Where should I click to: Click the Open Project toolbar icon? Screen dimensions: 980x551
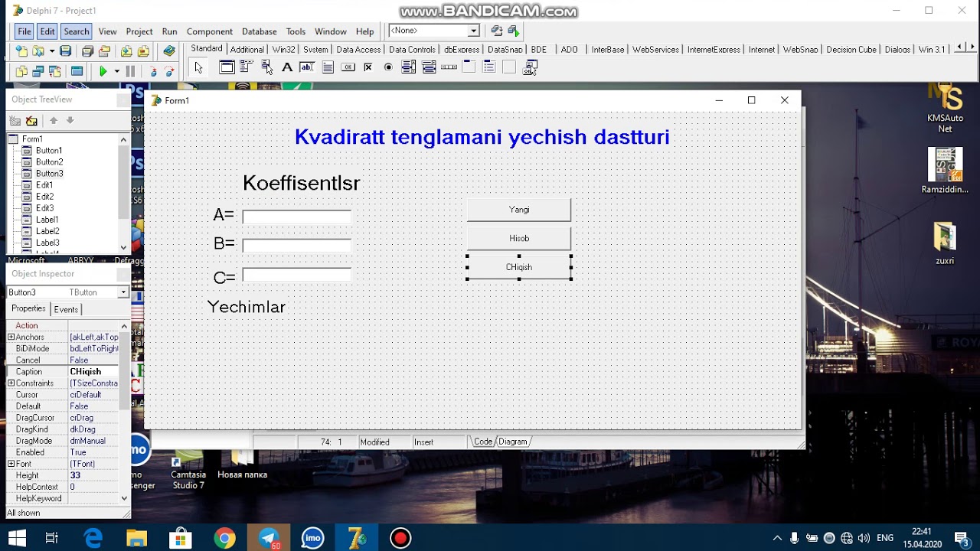104,51
